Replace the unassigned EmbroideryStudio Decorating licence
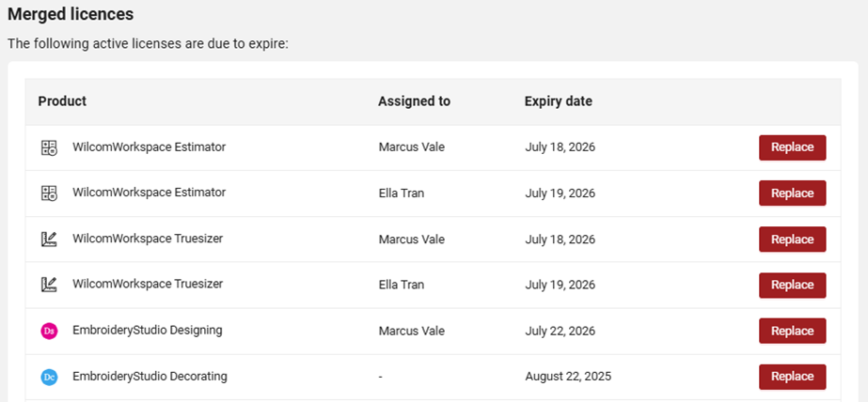The image size is (868, 402). (792, 377)
